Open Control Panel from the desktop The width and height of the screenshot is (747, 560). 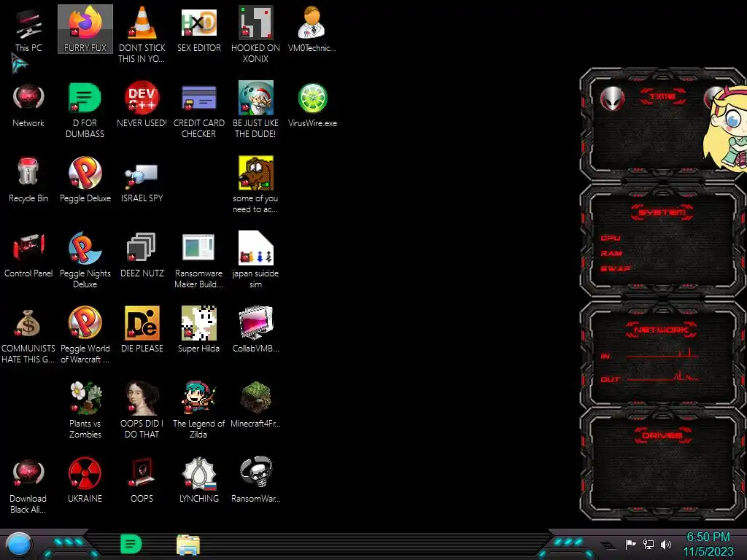click(x=28, y=255)
